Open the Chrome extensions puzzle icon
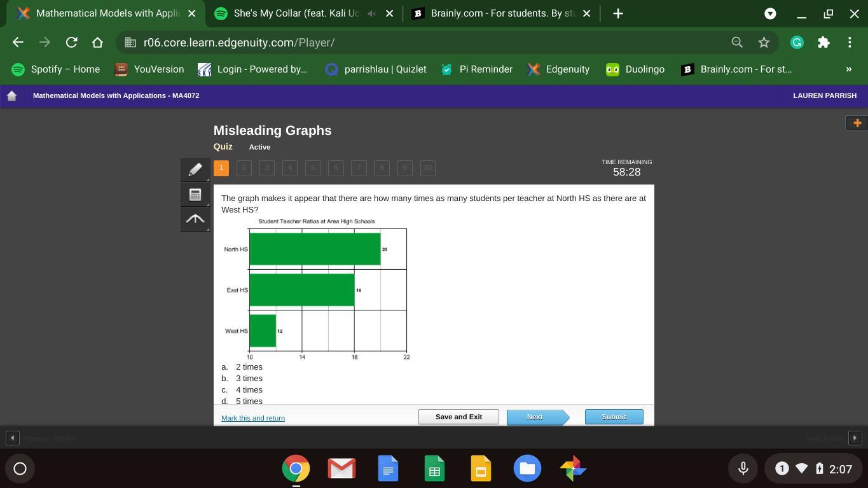 coord(823,43)
